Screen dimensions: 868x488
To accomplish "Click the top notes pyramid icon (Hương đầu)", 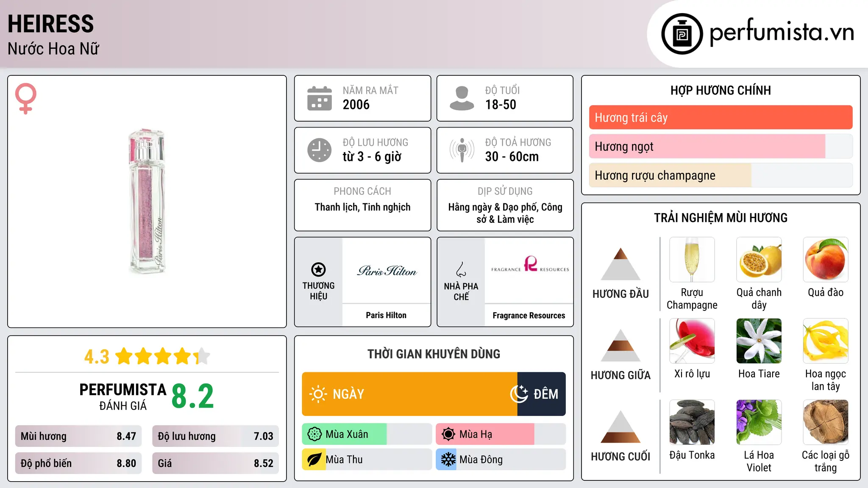I will 621,264.
